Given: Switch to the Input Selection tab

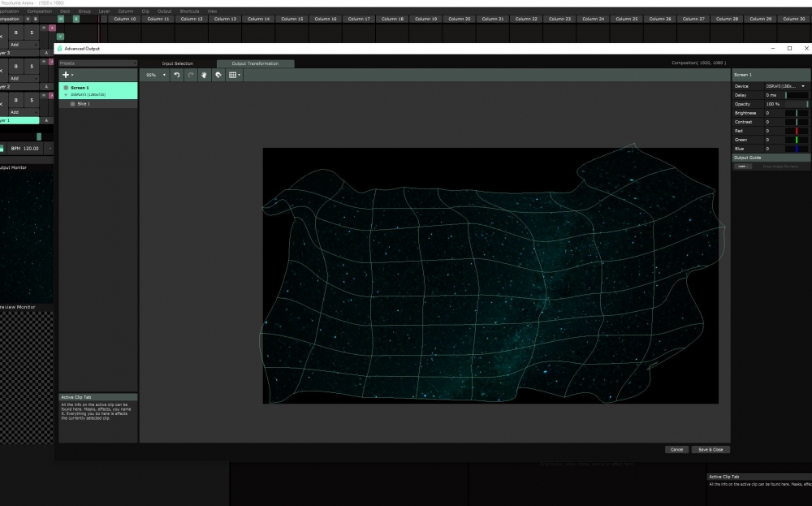Looking at the screenshot, I should (178, 63).
